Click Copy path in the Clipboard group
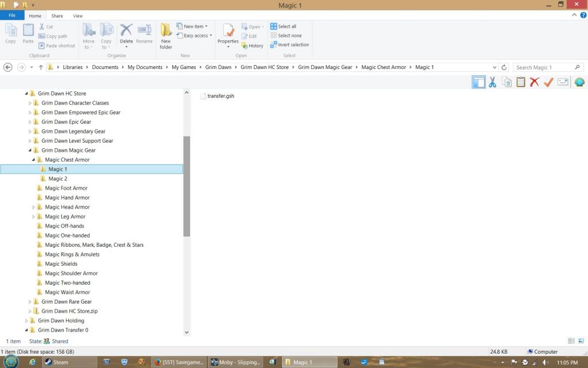Image resolution: width=588 pixels, height=368 pixels. coord(52,36)
